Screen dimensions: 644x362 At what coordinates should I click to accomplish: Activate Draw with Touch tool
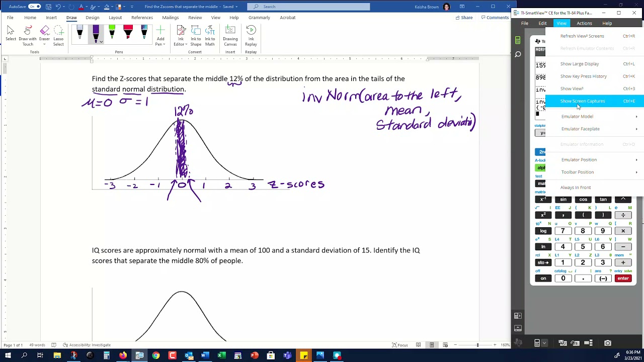pyautogui.click(x=27, y=35)
